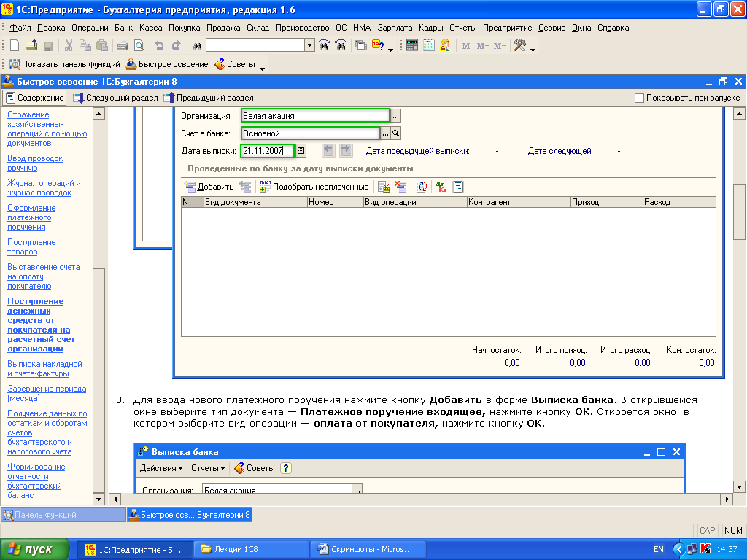Open the settings tools icon with hammer and wrench
This screenshot has width=747, height=560.
[519, 46]
